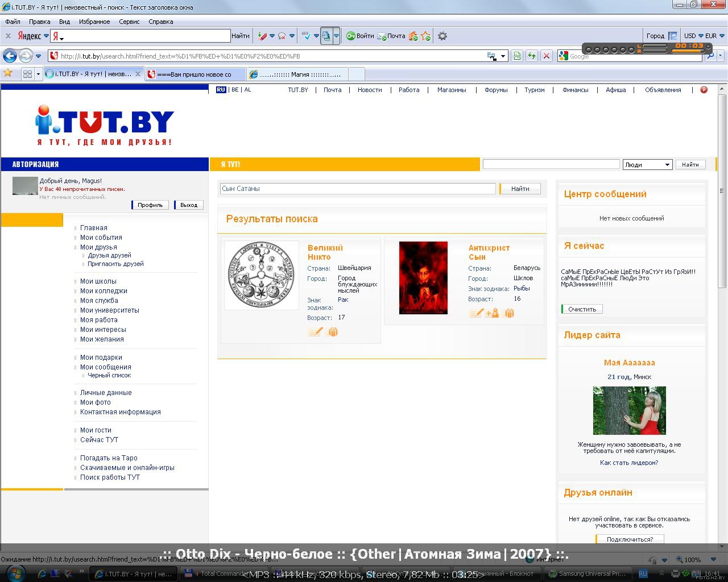Open the Сервис menu
Image resolution: width=728 pixels, height=582 pixels.
pos(129,22)
